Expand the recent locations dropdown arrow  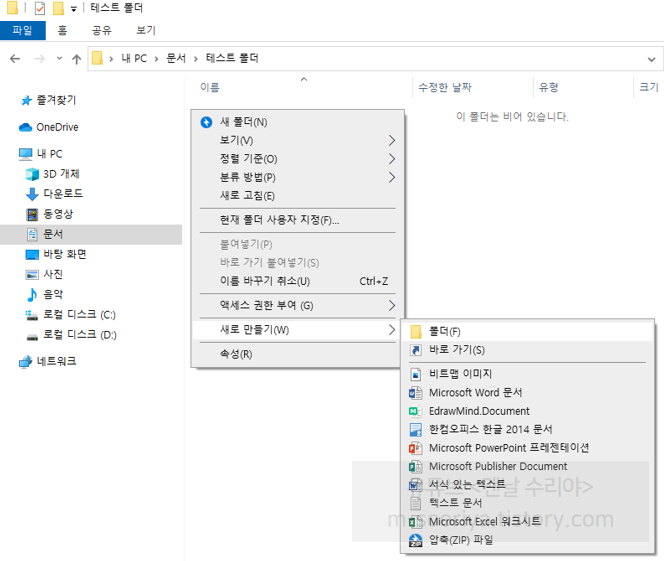point(59,58)
